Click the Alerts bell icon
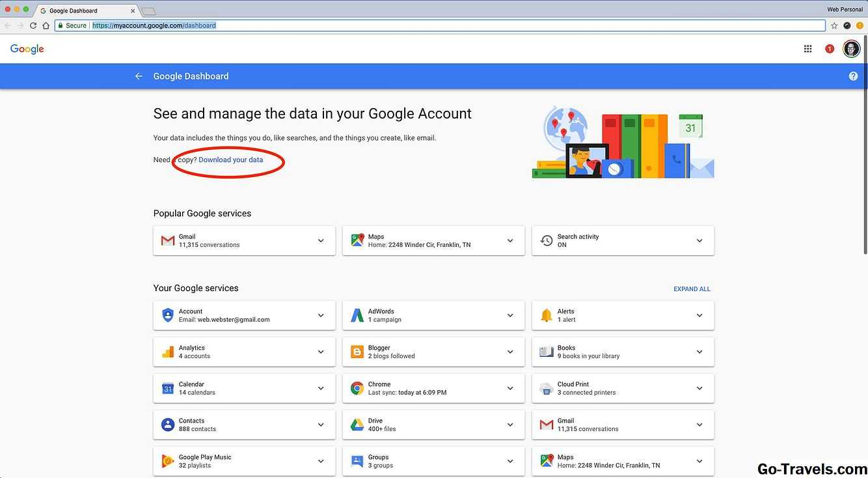 click(x=547, y=315)
